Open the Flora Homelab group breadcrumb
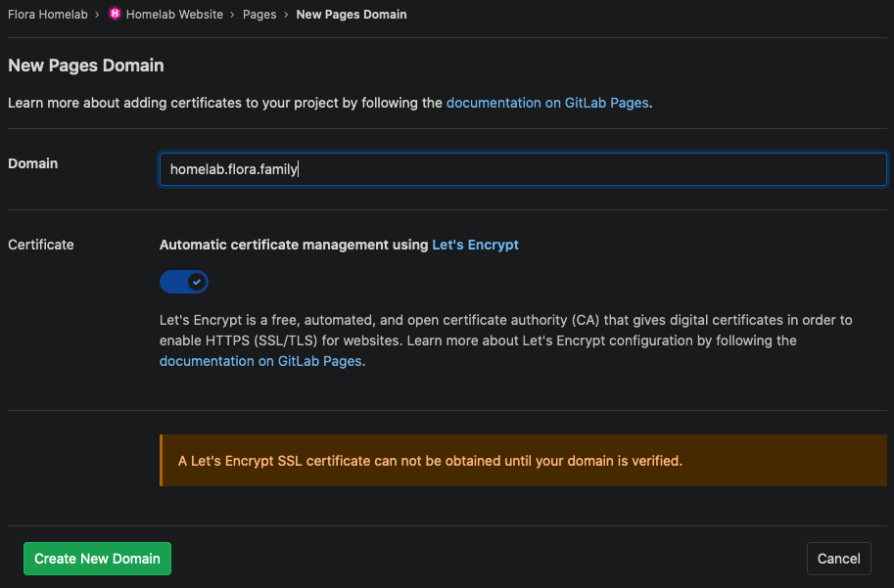Viewport: 894px width, 588px height. pos(47,15)
